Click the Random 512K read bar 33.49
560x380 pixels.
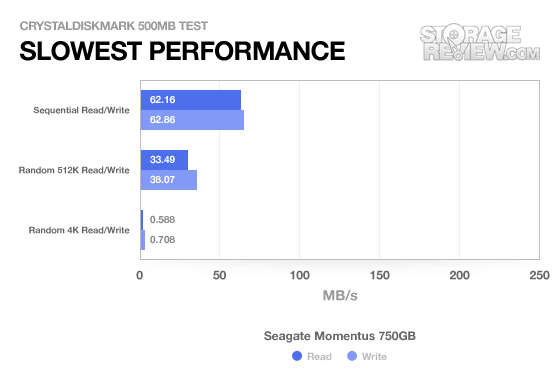(164, 160)
